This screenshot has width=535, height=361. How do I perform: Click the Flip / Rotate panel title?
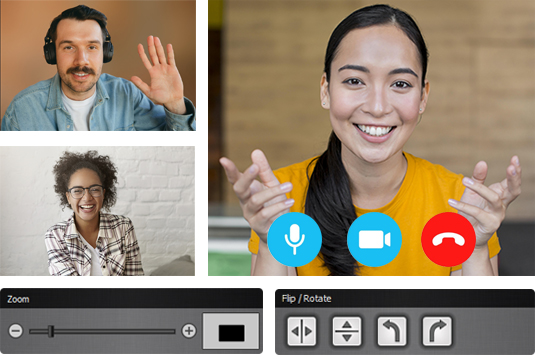tap(306, 299)
